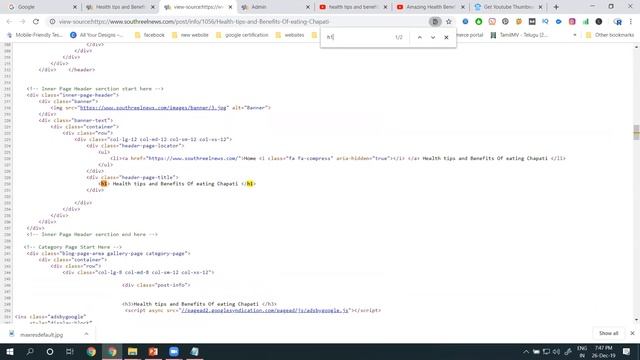Go back to previous page
Viewport: 640px width, 360px height.
coord(9,22)
